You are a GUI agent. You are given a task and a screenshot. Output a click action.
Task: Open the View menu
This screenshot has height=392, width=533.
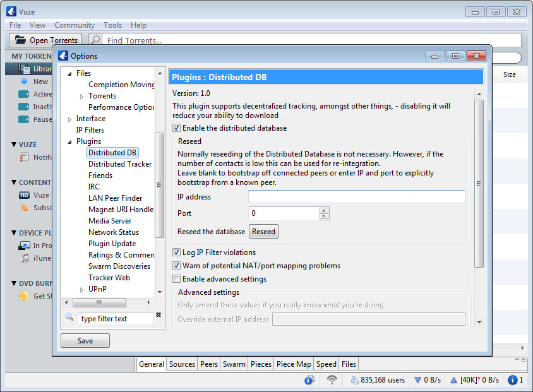(x=37, y=25)
